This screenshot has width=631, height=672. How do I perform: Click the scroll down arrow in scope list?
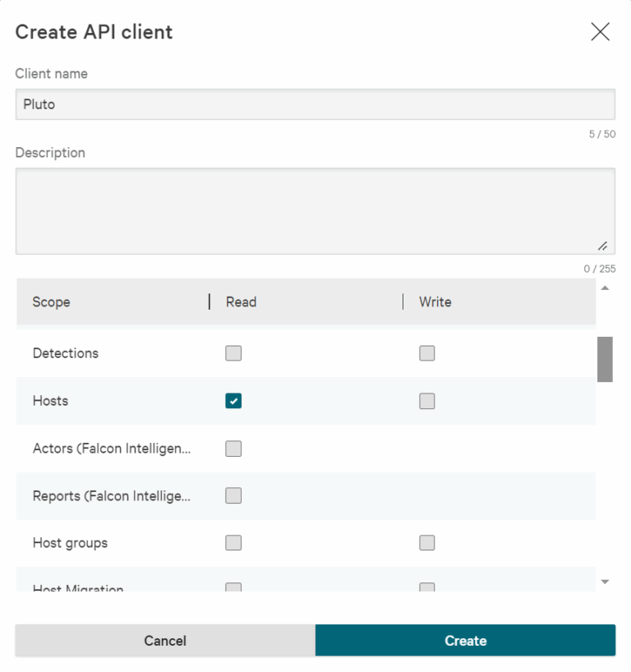pyautogui.click(x=605, y=582)
